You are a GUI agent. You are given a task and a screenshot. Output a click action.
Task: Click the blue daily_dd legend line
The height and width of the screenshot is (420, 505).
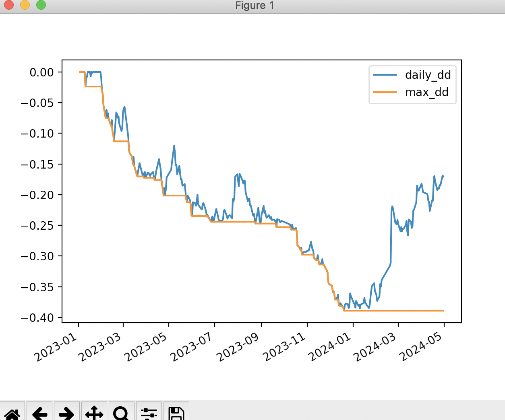tap(385, 75)
